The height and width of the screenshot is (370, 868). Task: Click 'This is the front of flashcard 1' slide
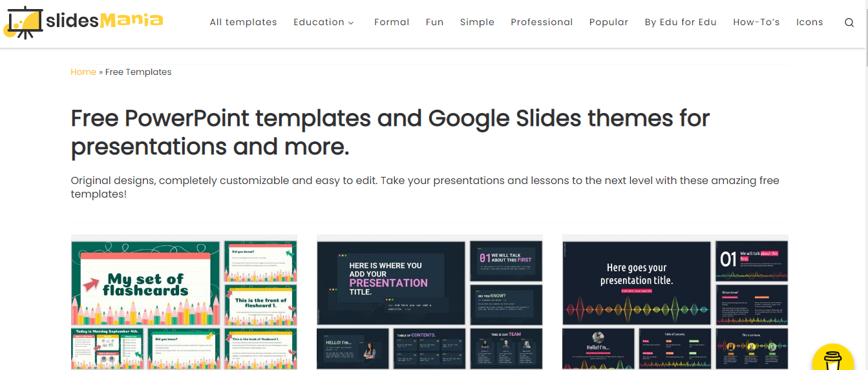point(260,305)
